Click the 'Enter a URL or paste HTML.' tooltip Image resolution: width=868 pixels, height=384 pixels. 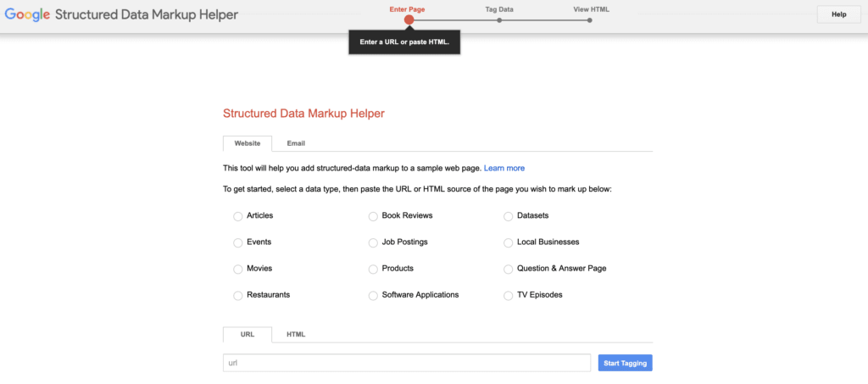pos(404,42)
